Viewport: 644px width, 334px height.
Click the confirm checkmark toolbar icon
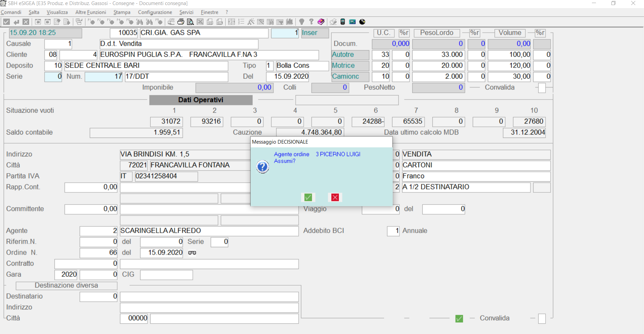(6, 22)
